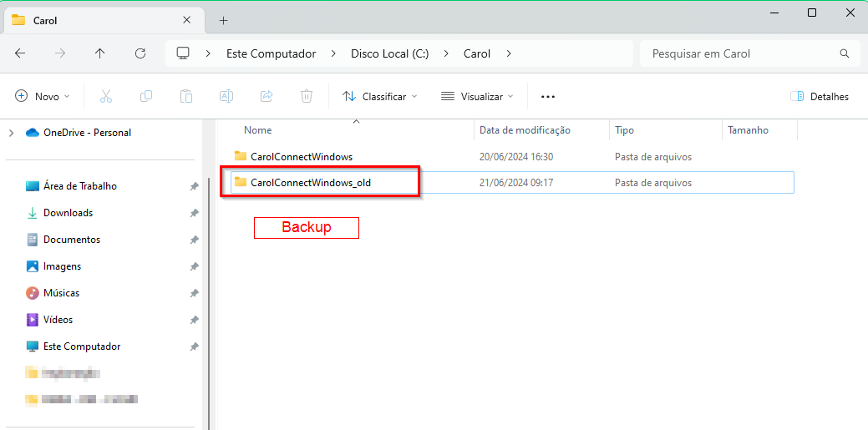Go up one folder level
This screenshot has width=868, height=430.
pyautogui.click(x=100, y=53)
